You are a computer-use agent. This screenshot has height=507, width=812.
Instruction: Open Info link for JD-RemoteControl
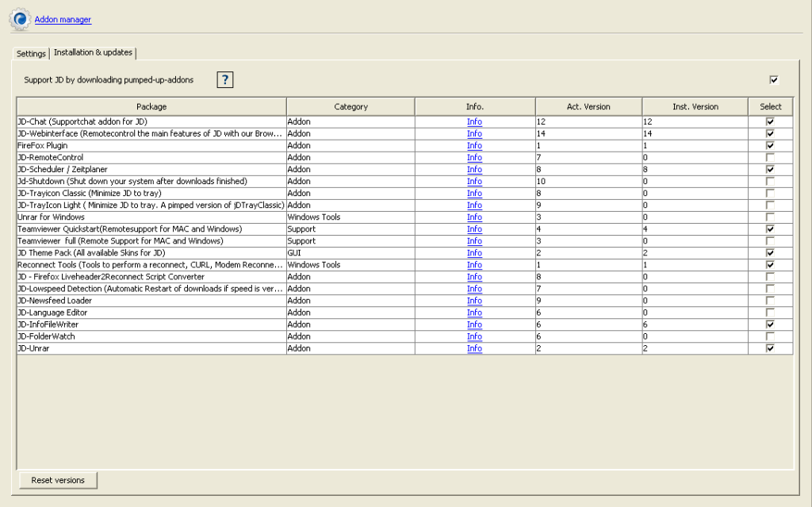[x=474, y=158]
